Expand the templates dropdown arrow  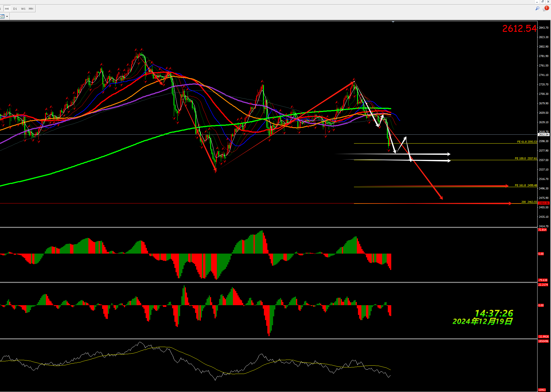click(x=7, y=17)
